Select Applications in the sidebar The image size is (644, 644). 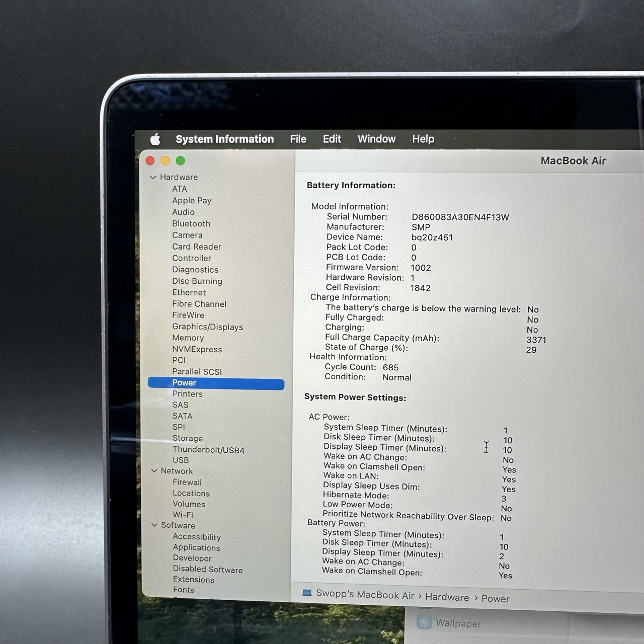click(x=196, y=547)
